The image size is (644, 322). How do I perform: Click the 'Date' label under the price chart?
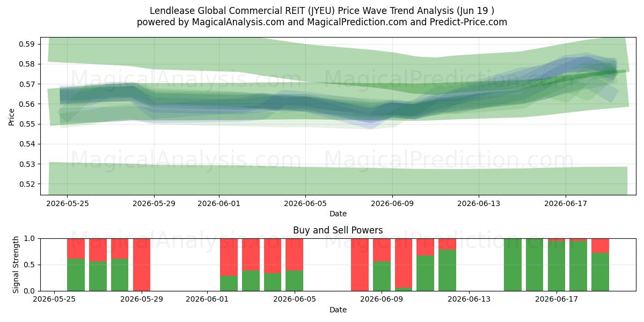point(338,214)
